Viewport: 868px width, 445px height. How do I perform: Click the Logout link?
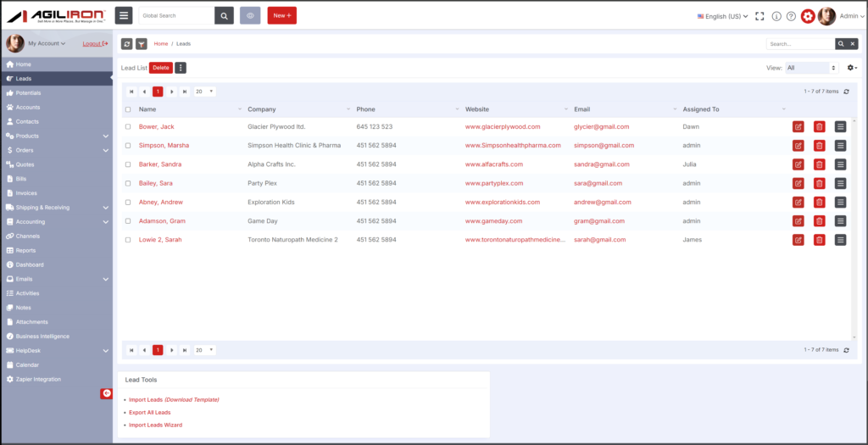(x=95, y=43)
